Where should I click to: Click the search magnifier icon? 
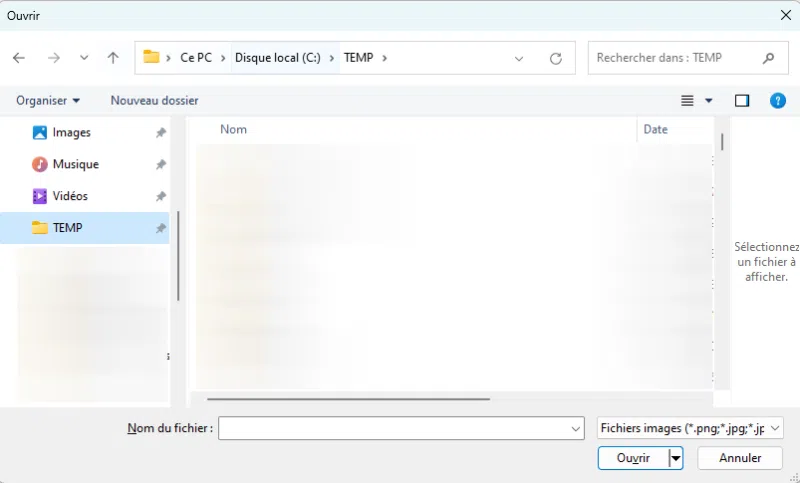tap(768, 59)
